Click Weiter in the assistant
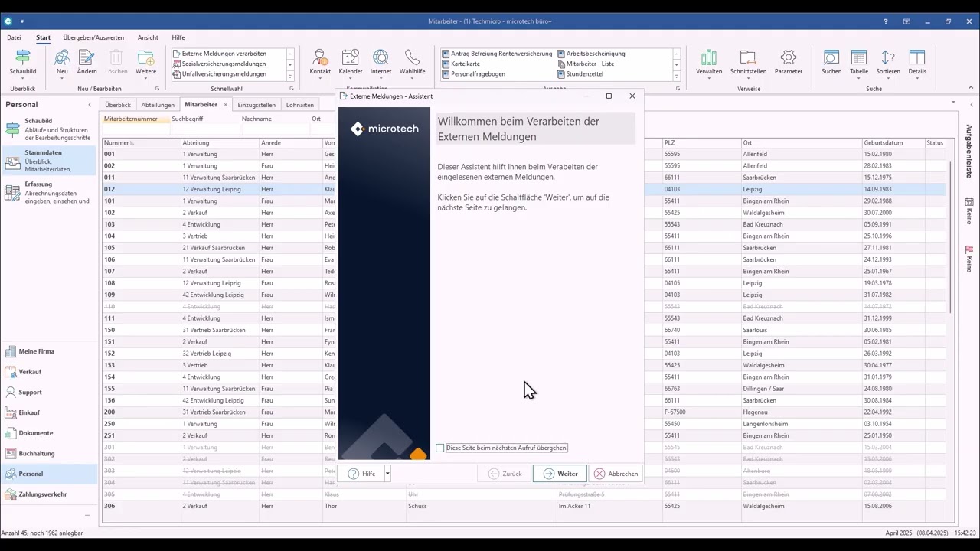Image resolution: width=980 pixels, height=551 pixels. 560,474
